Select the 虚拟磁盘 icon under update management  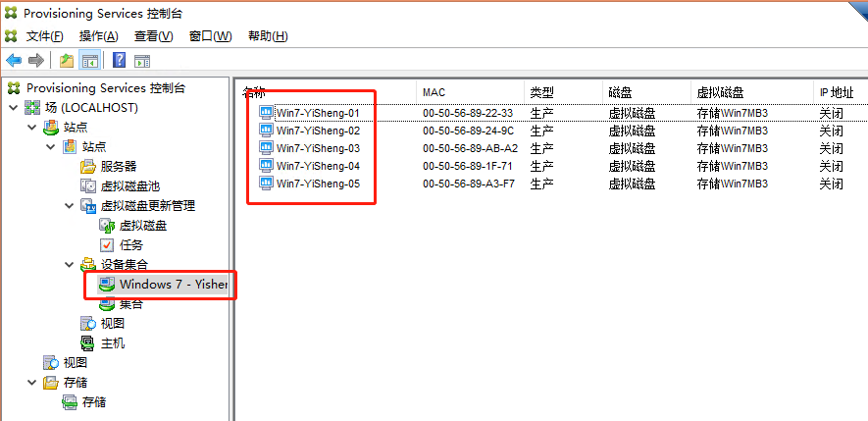[x=107, y=226]
